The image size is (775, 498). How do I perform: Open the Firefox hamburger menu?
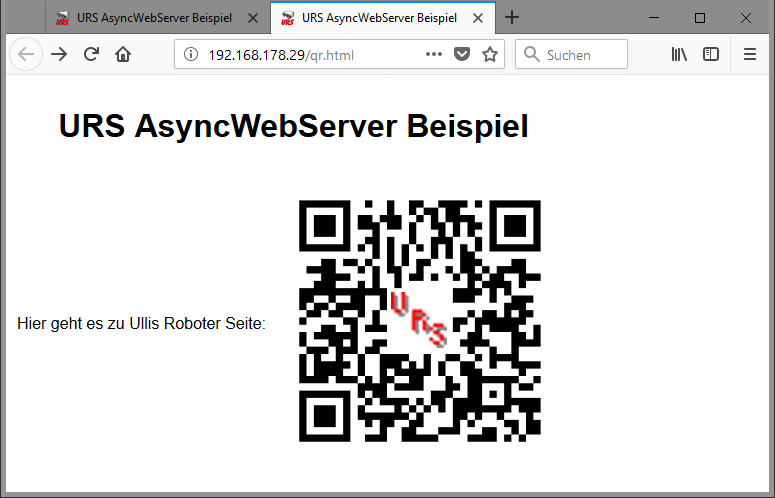[750, 54]
